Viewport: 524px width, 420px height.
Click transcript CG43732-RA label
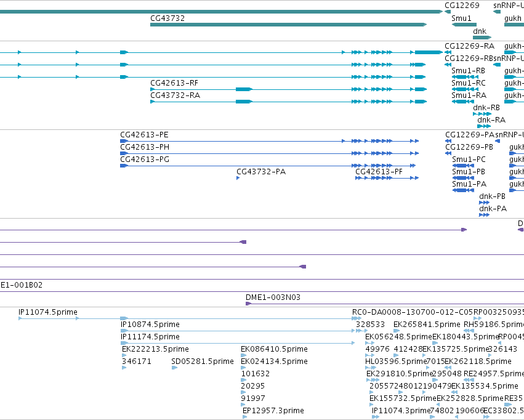(175, 95)
